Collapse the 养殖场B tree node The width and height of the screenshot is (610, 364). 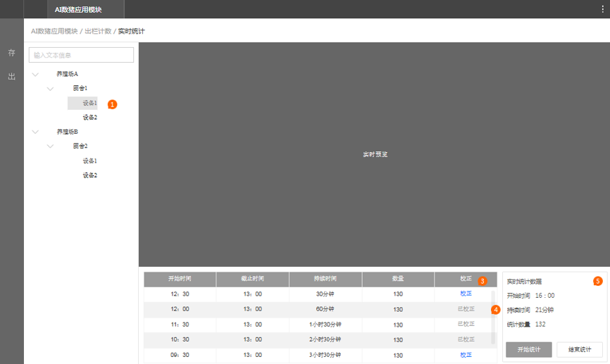click(35, 132)
